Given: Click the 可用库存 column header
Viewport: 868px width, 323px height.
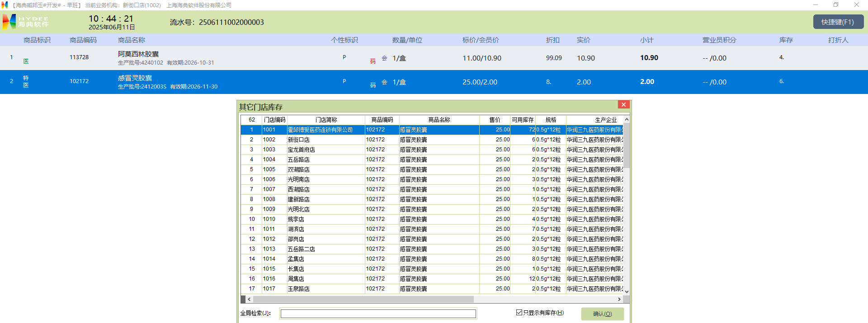Looking at the screenshot, I should click(x=523, y=120).
